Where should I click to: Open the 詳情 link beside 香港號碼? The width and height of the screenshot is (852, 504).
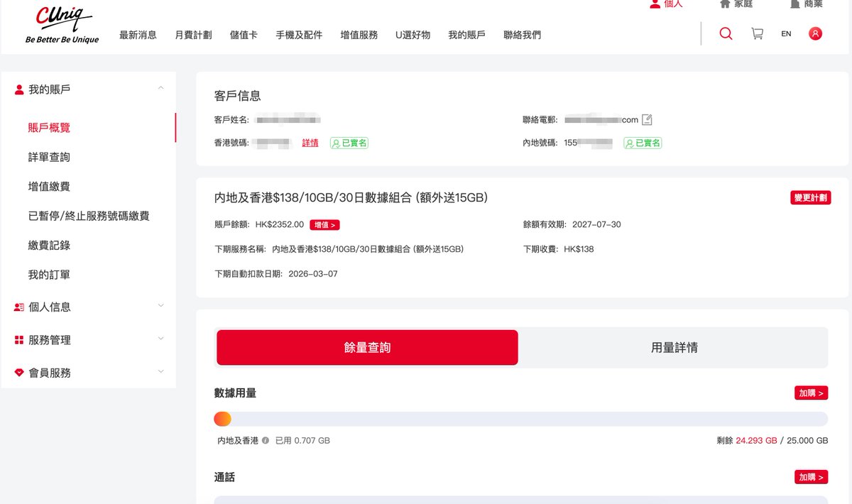(310, 143)
